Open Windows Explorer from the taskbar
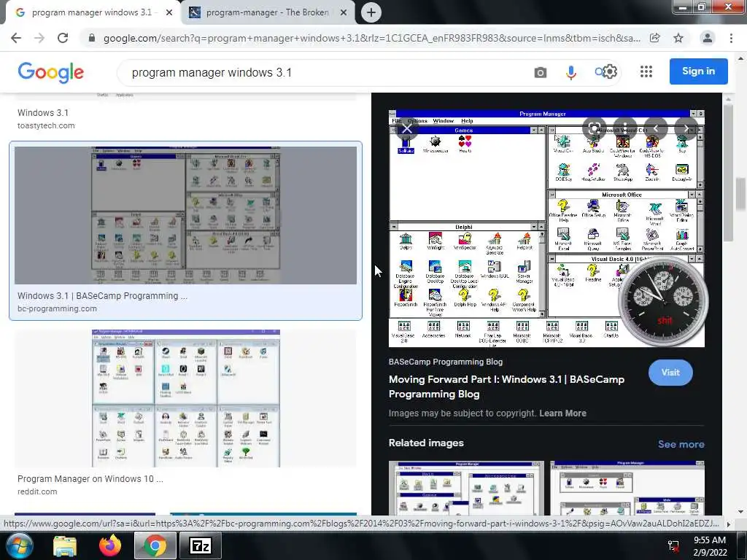Image resolution: width=747 pixels, height=560 pixels. tap(65, 545)
